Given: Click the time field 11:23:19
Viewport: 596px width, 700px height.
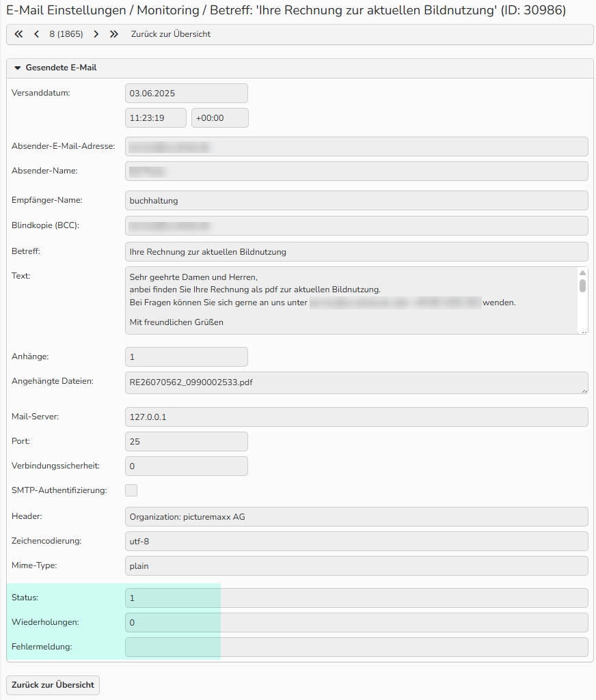Looking at the screenshot, I should [x=155, y=118].
